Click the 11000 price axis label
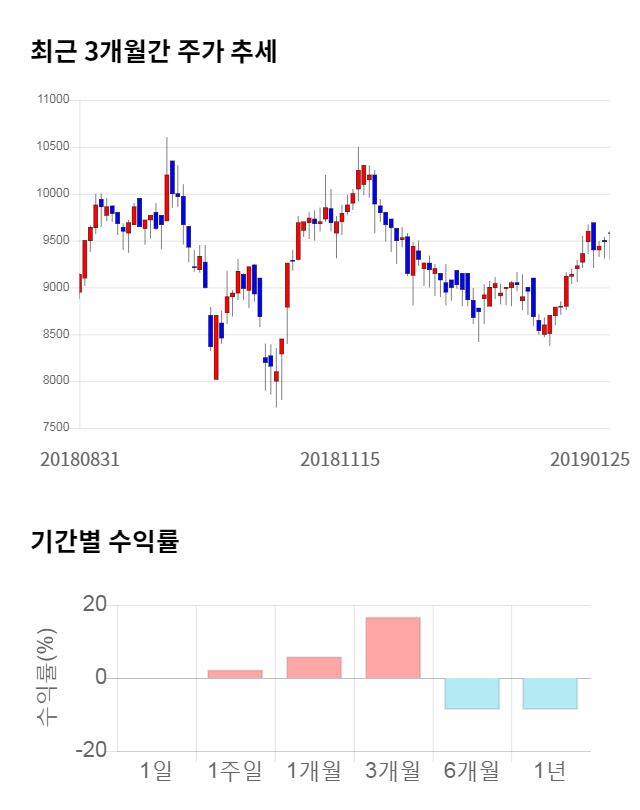 click(52, 100)
